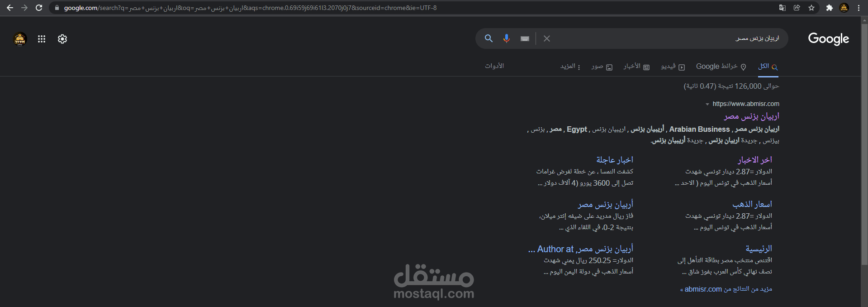Open the Google Translate icon in address bar
This screenshot has height=307, width=868.
(783, 8)
